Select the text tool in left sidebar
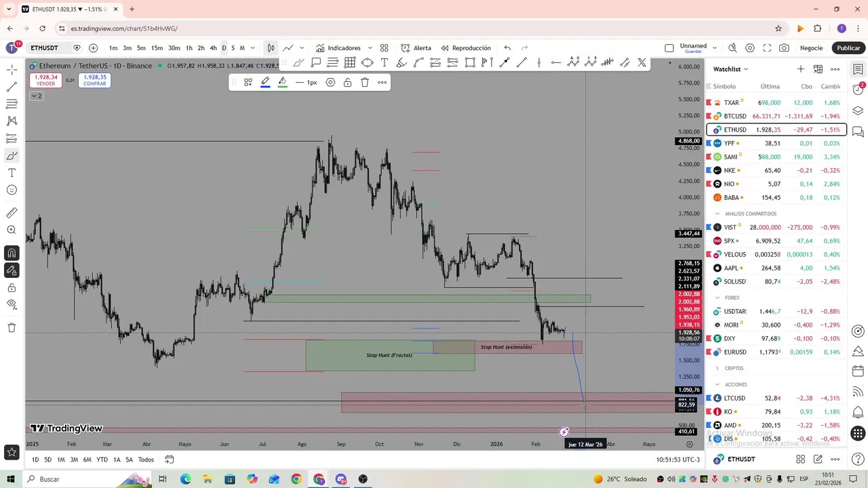This screenshot has width=868, height=488. coord(12,173)
